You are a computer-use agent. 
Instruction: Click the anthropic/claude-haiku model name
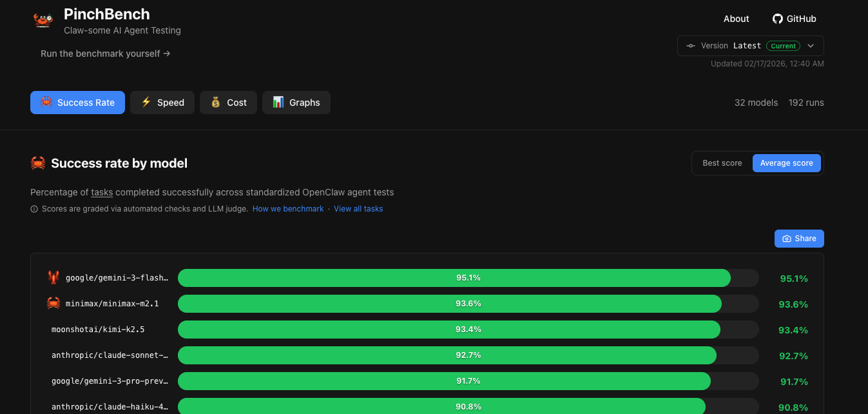(110, 407)
